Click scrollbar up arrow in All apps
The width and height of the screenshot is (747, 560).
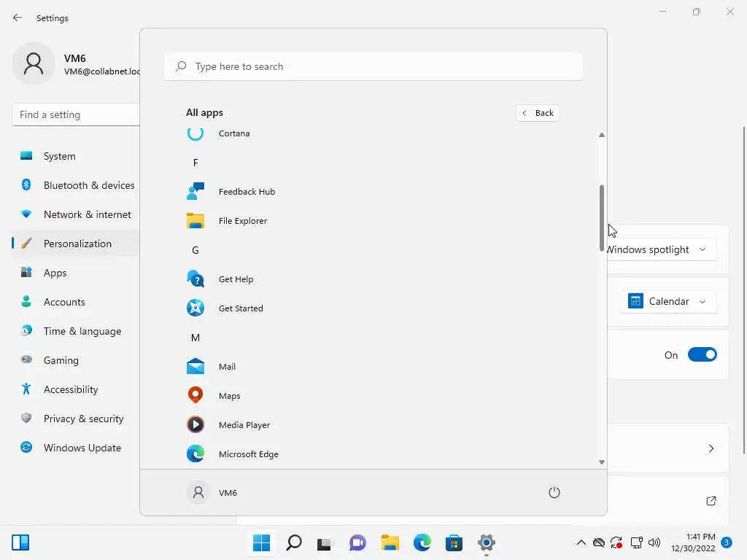(x=602, y=135)
